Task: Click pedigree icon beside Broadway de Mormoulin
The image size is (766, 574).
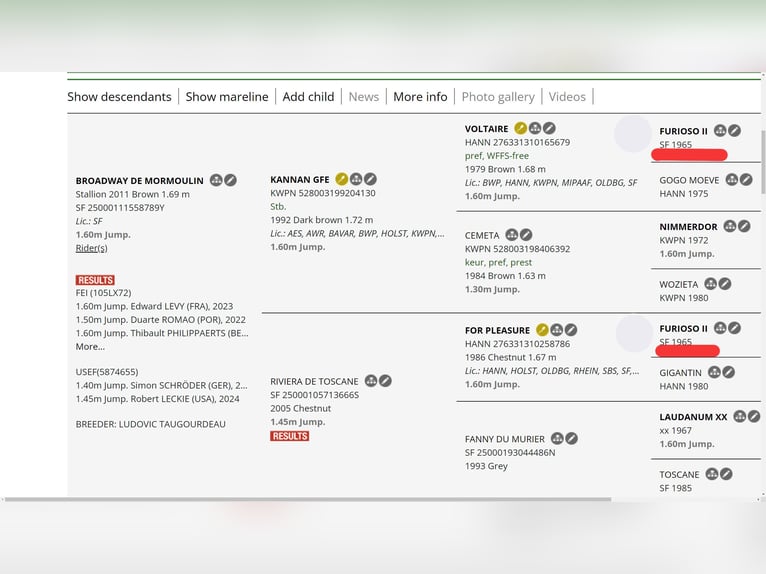Action: (x=216, y=180)
